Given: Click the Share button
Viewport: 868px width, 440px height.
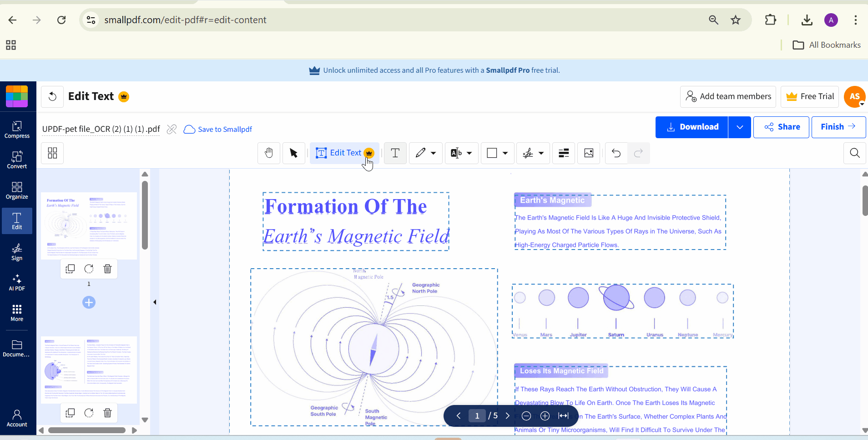Looking at the screenshot, I should click(781, 127).
